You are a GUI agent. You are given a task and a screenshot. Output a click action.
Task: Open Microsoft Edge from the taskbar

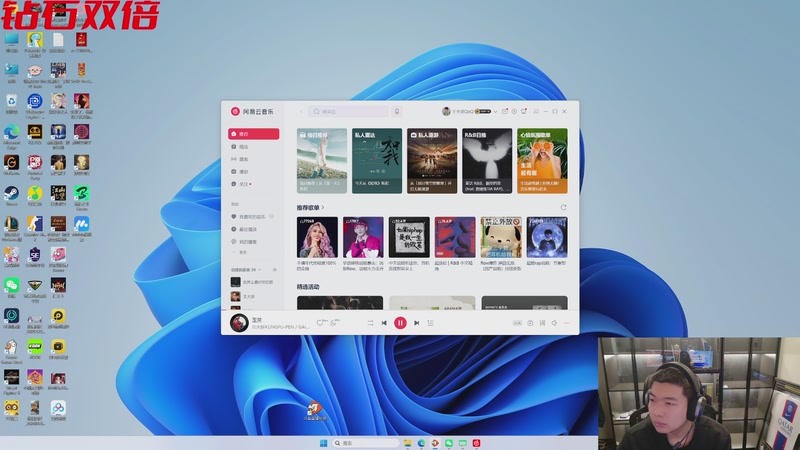(x=421, y=443)
